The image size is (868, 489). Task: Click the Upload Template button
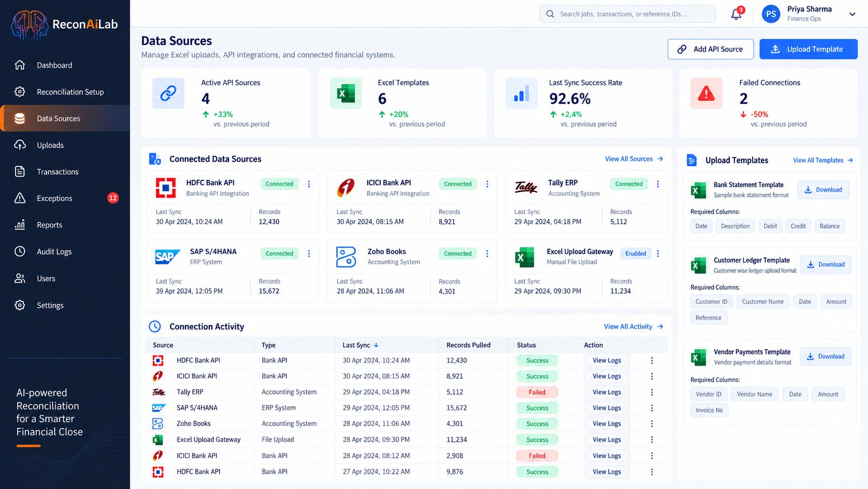point(808,49)
